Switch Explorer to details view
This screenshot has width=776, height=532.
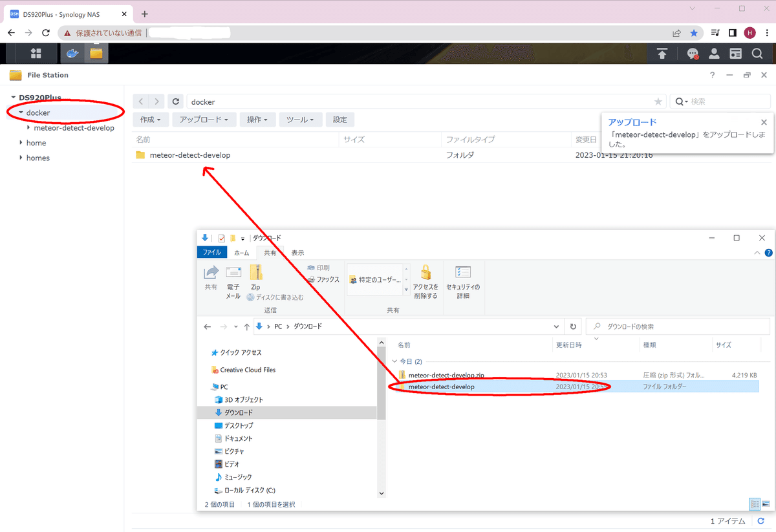(755, 504)
